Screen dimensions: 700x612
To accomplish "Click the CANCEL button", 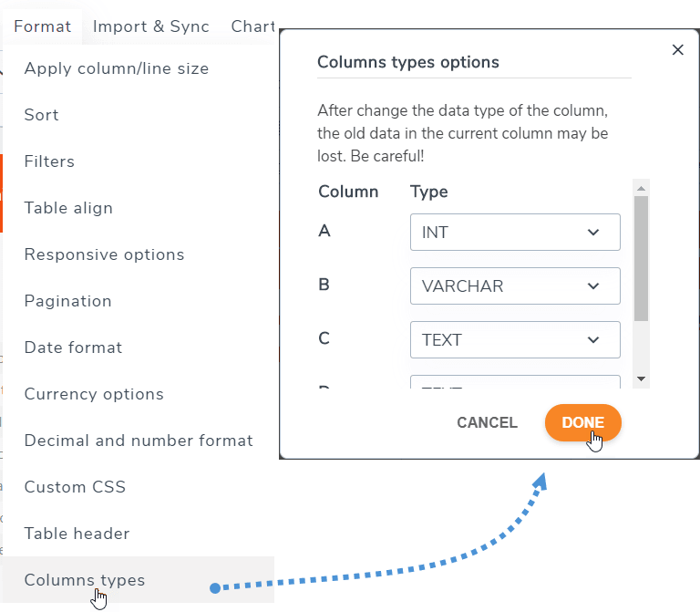I will point(487,422).
